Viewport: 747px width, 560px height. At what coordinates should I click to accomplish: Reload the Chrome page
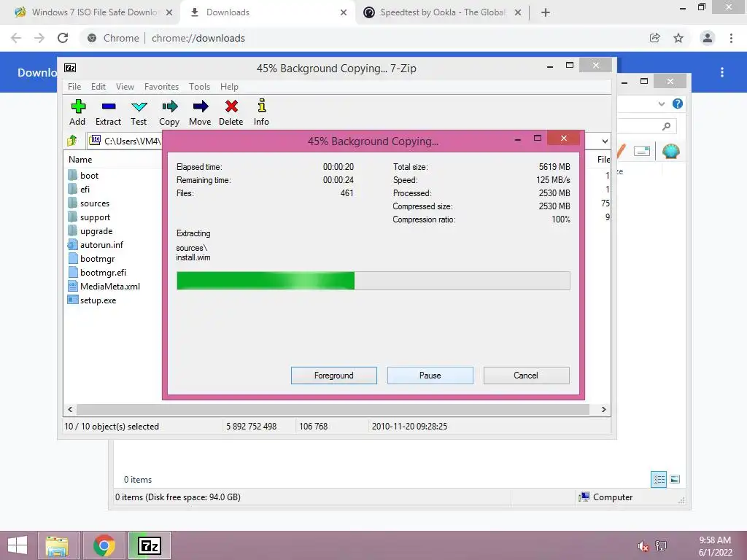pos(63,38)
